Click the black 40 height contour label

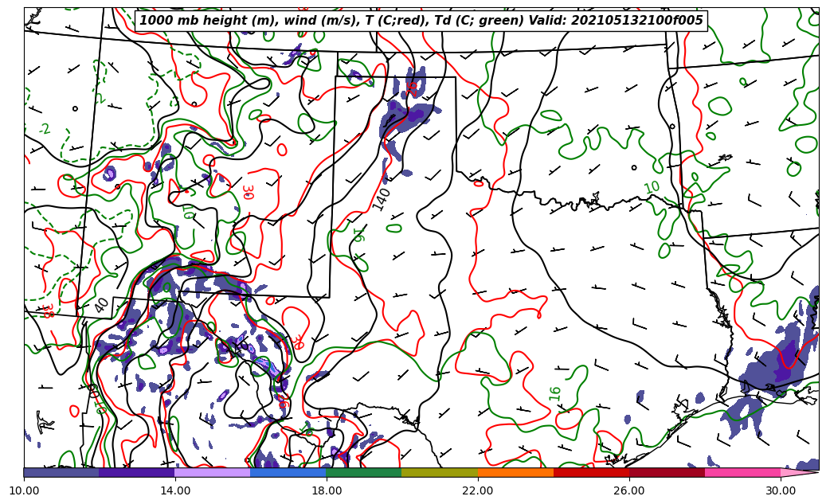point(101,305)
